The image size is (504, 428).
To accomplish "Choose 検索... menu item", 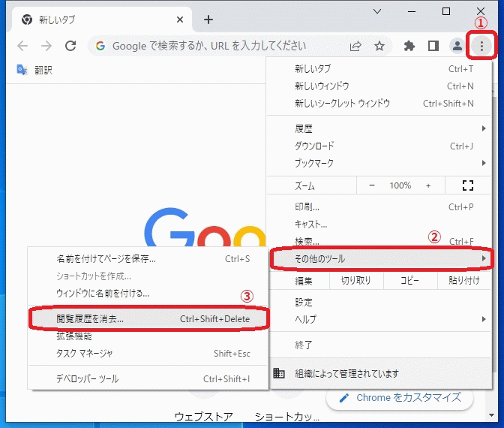I will coord(379,241).
